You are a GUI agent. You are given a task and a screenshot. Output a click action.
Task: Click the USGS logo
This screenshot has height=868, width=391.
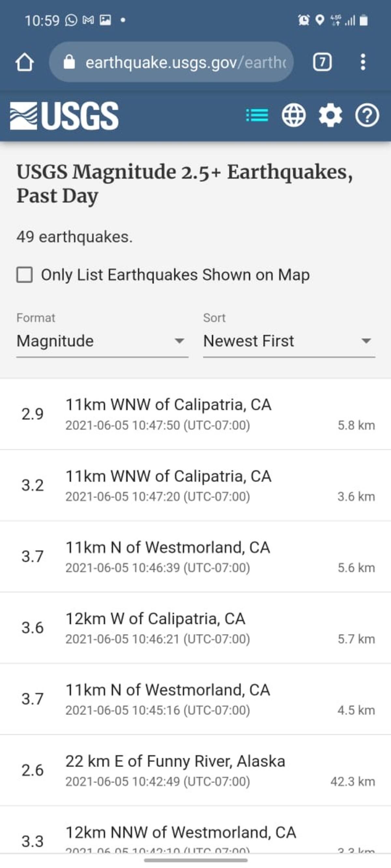point(64,116)
